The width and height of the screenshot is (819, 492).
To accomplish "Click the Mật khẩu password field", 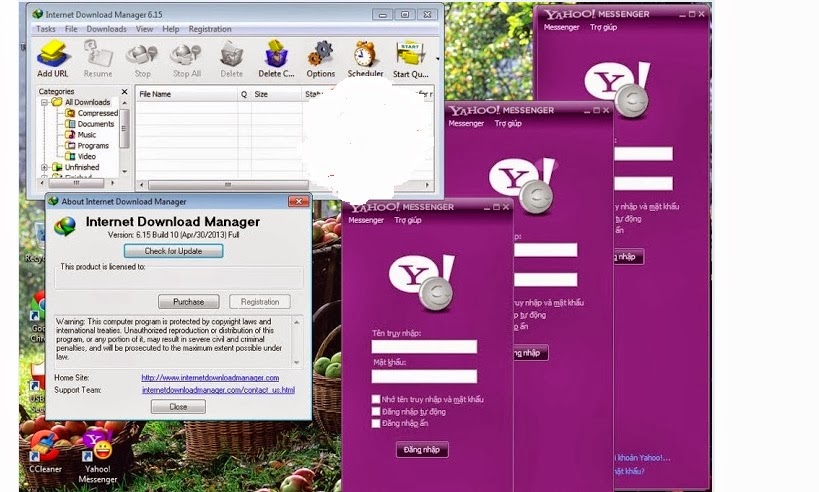I will click(424, 376).
